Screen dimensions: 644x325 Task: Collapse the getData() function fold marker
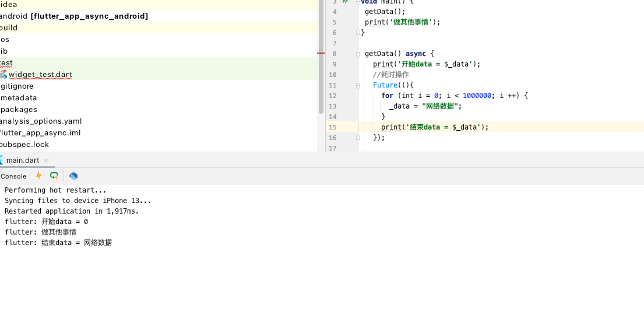click(358, 54)
